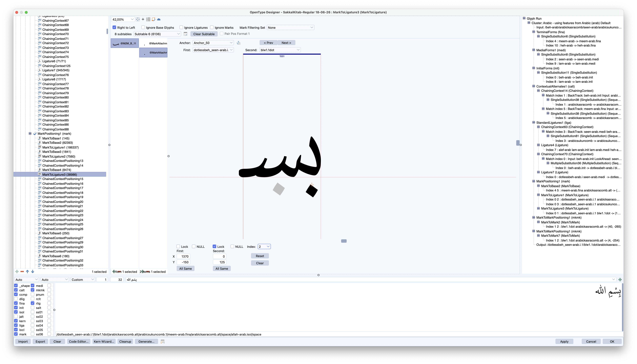Screen dimensions: 637x364
Task: Click the MarkToBase1 lookup icon
Action: point(39,138)
